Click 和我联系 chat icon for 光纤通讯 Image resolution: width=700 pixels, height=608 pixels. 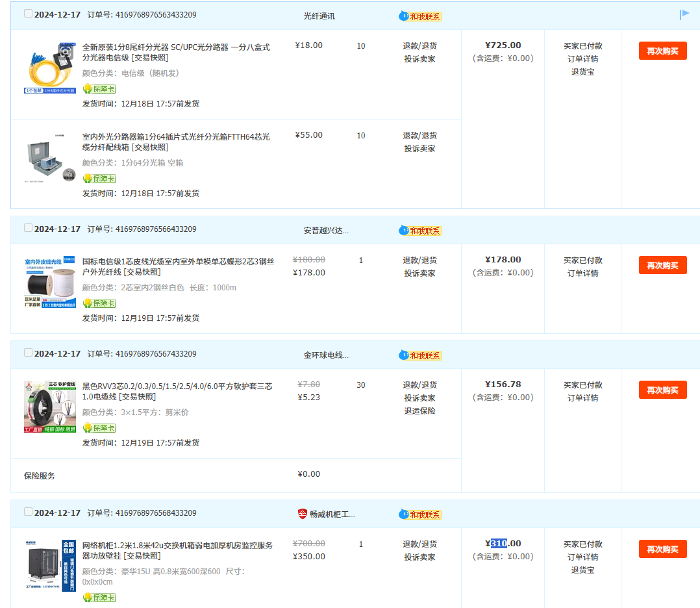[x=419, y=16]
